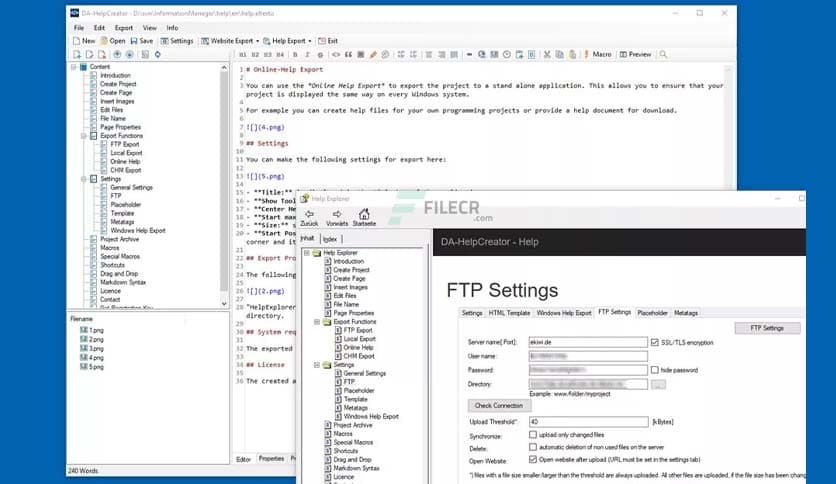Image resolution: width=836 pixels, height=484 pixels.
Task: Open the Info menu
Action: (172, 28)
